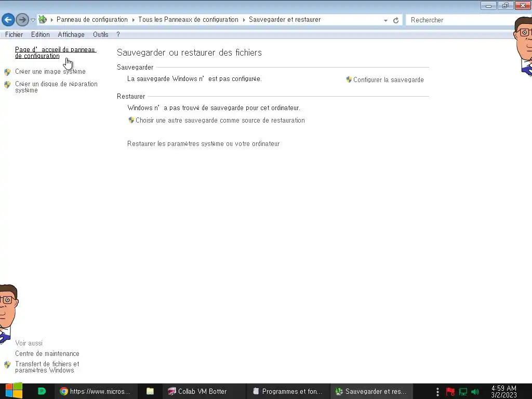Click shield icon before Choisir une autre sauvegarde
The height and width of the screenshot is (399, 532).
(x=131, y=120)
